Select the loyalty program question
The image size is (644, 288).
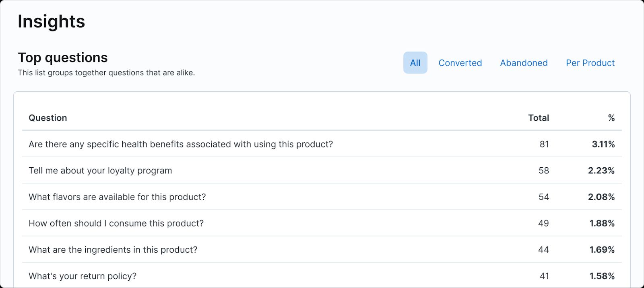100,171
